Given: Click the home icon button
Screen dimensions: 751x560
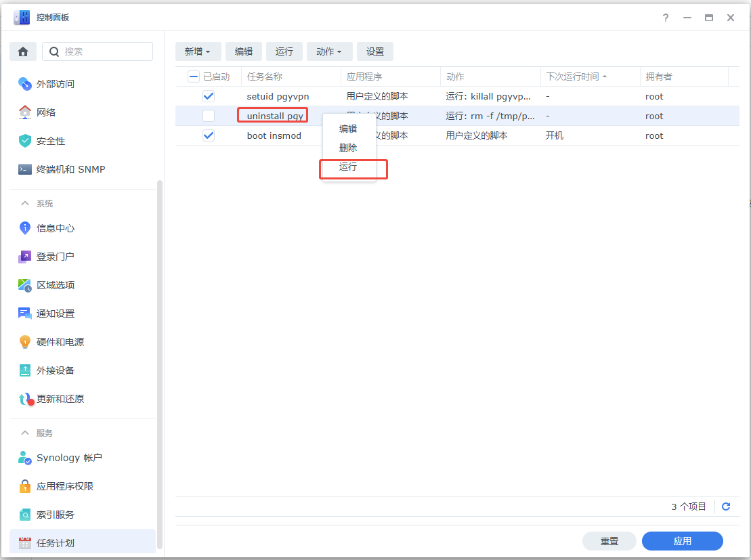Looking at the screenshot, I should pyautogui.click(x=23, y=51).
